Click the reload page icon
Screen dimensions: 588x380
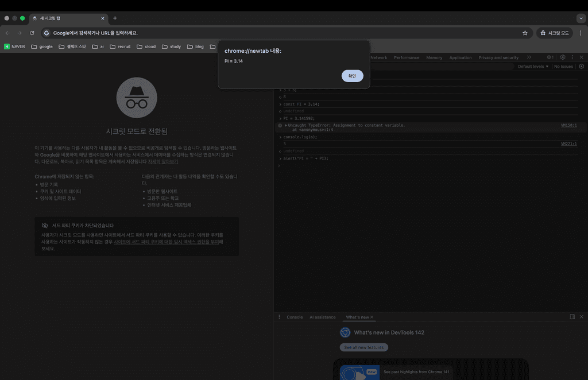tap(32, 33)
